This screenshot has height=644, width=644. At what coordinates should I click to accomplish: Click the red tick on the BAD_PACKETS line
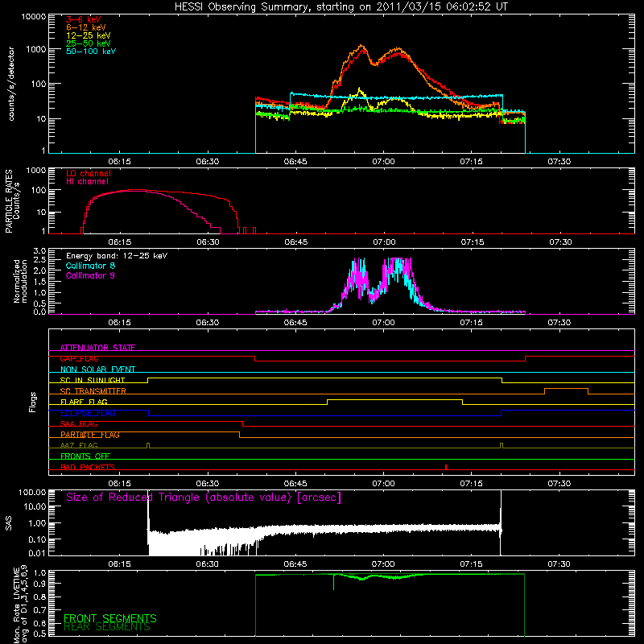click(x=446, y=467)
